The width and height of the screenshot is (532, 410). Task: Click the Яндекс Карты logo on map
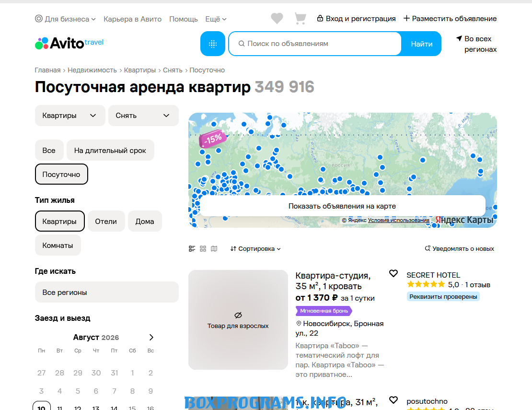click(464, 220)
